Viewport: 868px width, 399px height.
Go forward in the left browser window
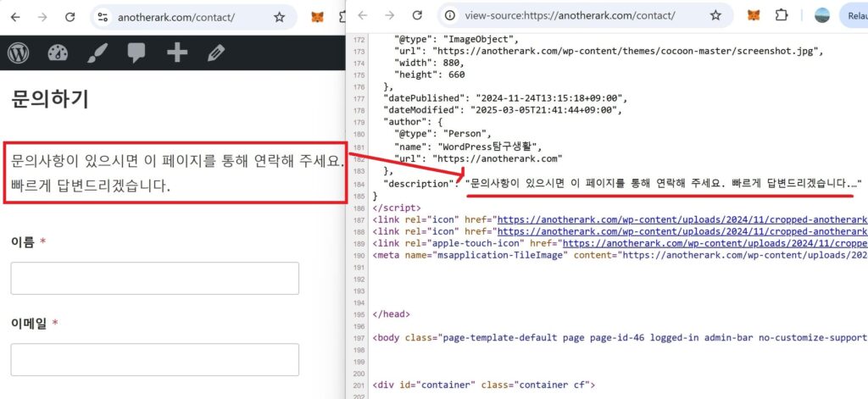tap(42, 17)
